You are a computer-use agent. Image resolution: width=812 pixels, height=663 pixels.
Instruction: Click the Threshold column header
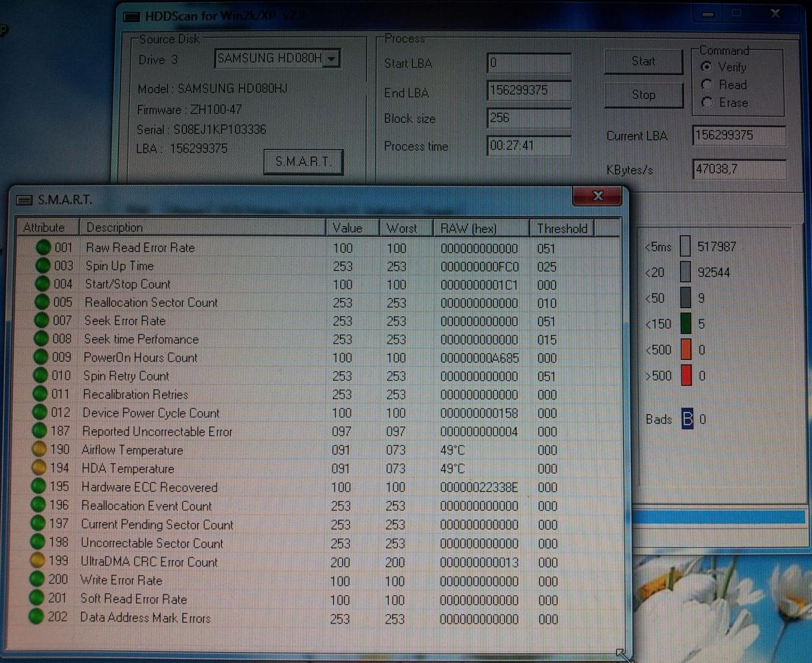tap(561, 228)
